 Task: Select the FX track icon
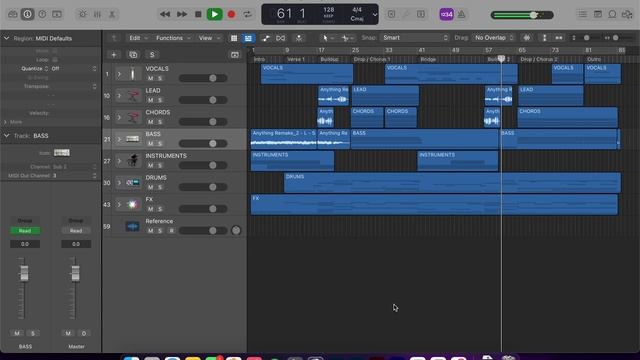coord(132,204)
